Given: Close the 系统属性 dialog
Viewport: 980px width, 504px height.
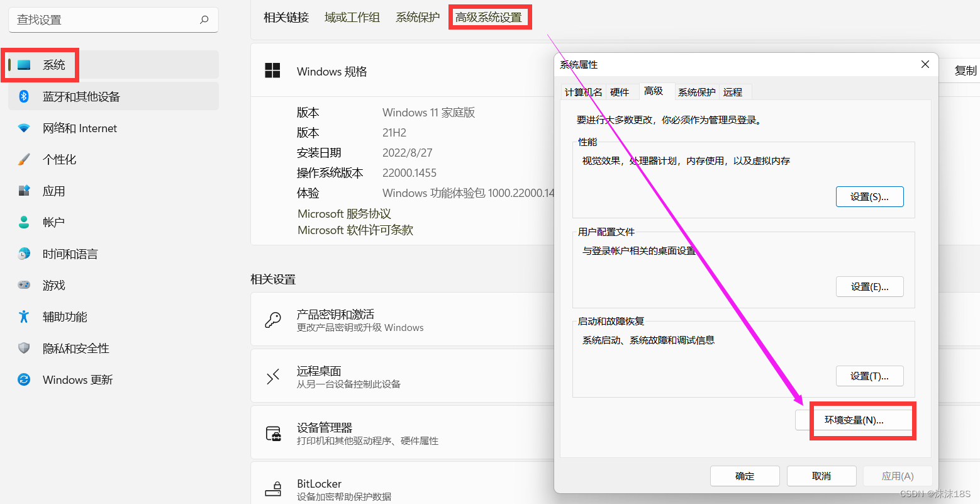Looking at the screenshot, I should pyautogui.click(x=925, y=64).
